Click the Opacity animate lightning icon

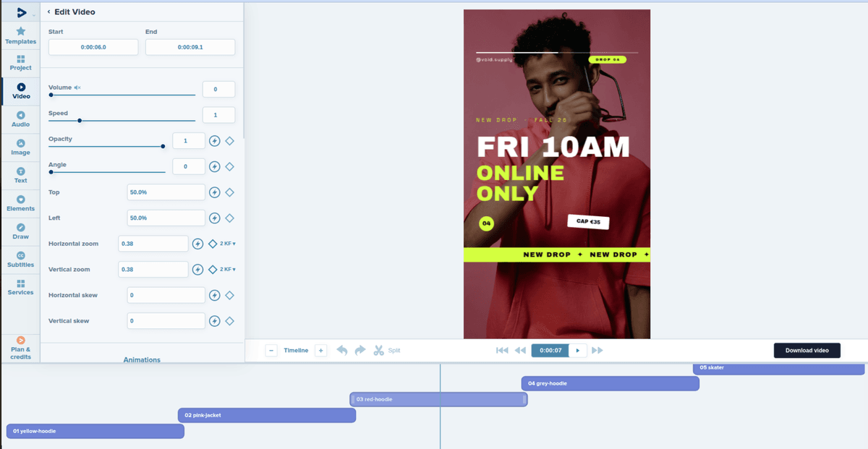coord(214,141)
